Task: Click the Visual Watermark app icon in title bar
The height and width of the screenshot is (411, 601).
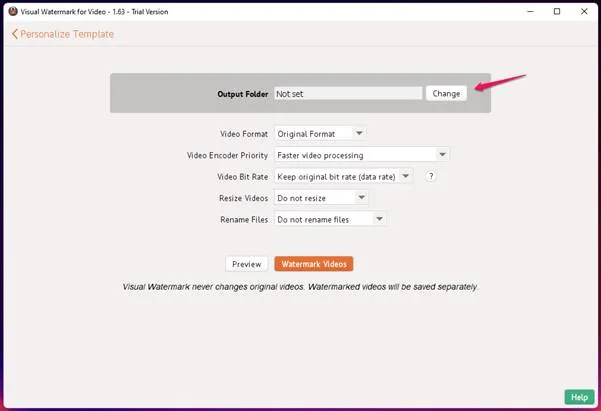Action: (x=13, y=12)
